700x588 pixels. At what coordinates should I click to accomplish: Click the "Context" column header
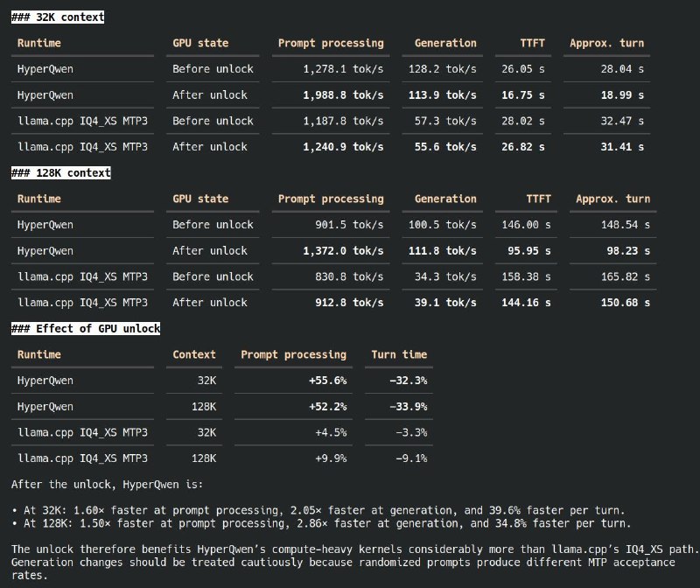(x=194, y=354)
